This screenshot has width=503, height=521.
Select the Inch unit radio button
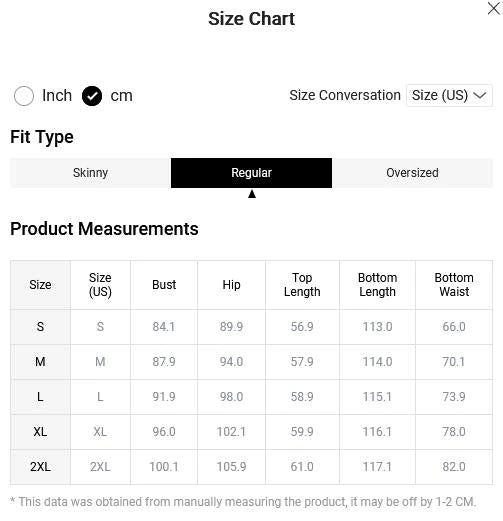pos(24,96)
